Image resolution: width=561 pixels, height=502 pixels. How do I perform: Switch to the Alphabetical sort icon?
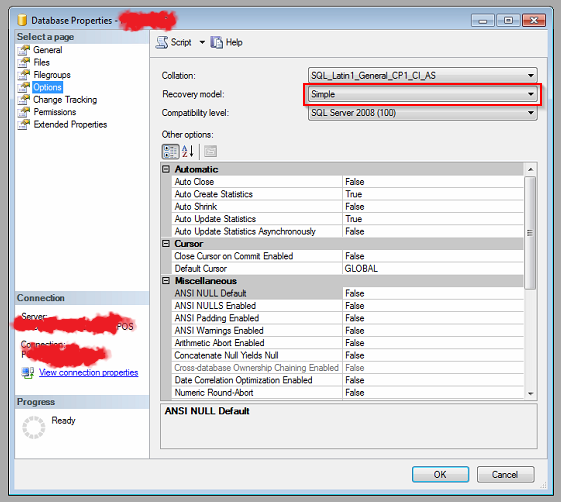click(x=188, y=151)
